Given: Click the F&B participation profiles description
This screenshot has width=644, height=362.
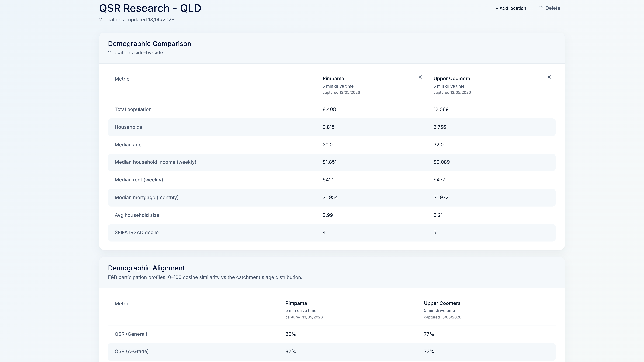Looking at the screenshot, I should click(205, 277).
